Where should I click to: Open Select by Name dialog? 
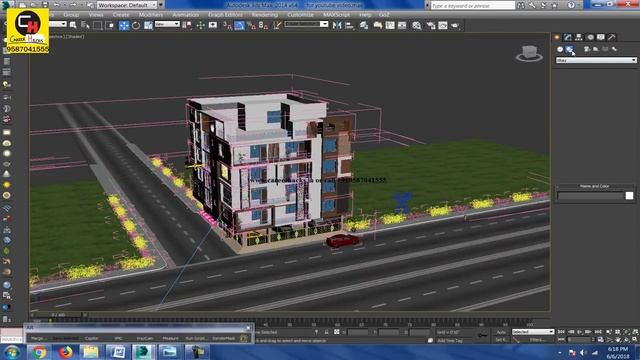[85, 25]
